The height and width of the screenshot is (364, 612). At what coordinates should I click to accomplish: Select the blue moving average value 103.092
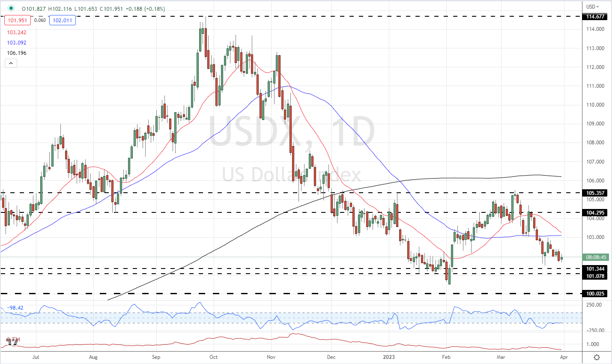tap(17, 43)
